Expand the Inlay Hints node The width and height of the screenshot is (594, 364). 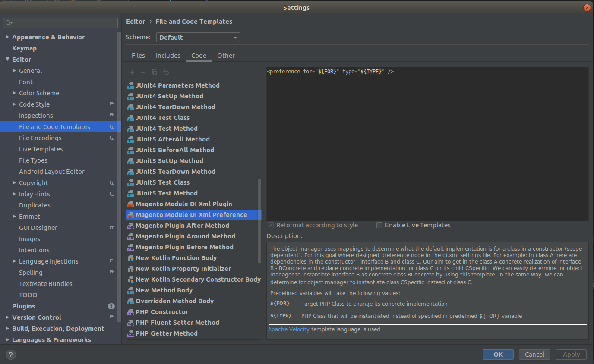(14, 194)
